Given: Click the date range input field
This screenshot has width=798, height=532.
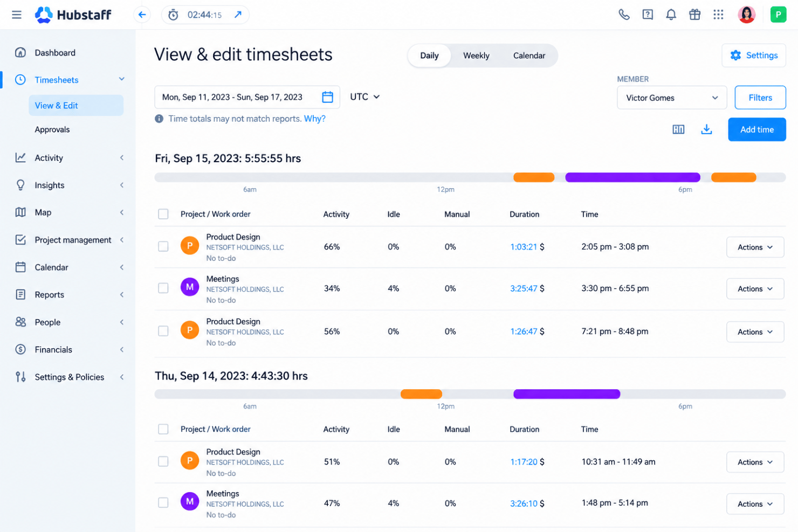Looking at the screenshot, I should (247, 97).
